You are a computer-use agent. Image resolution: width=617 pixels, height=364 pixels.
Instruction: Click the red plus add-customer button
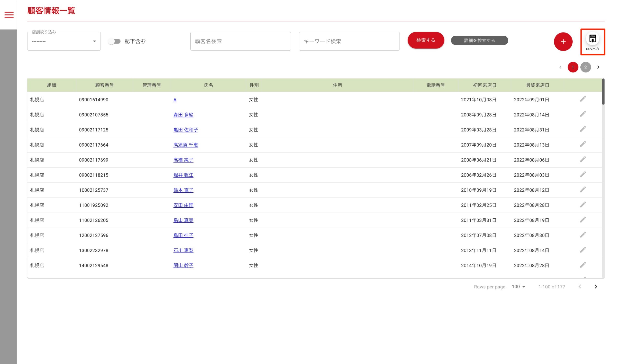pos(563,42)
